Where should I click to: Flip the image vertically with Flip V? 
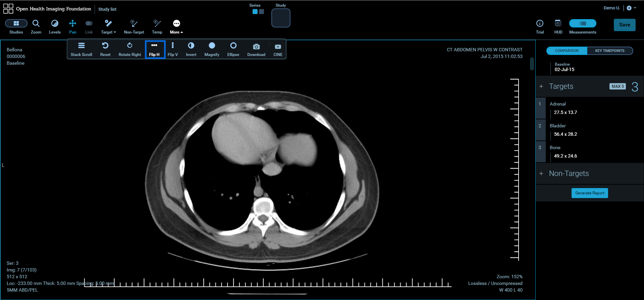tap(172, 49)
